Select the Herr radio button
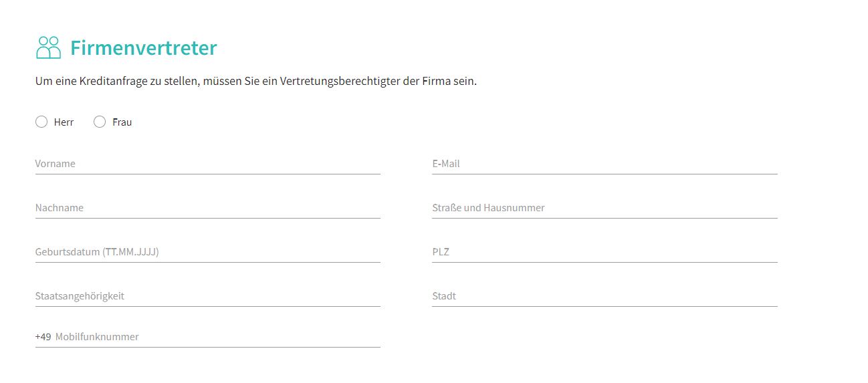The height and width of the screenshot is (383, 868). 41,122
